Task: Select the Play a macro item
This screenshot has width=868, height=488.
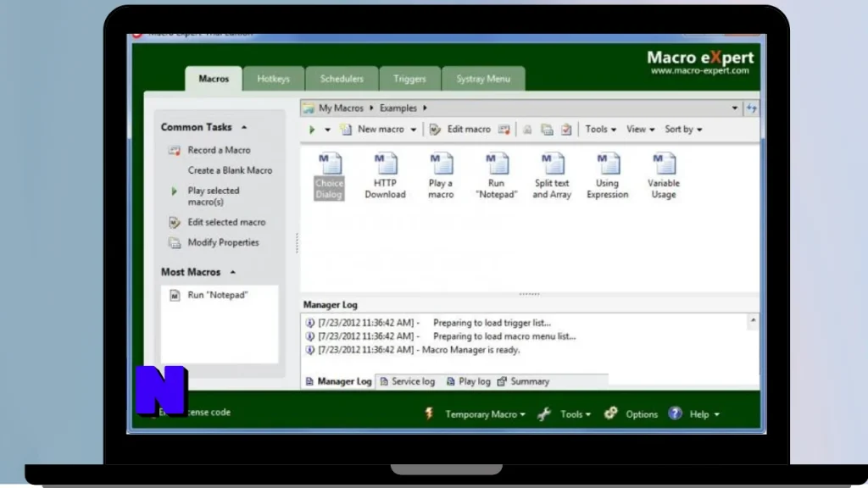Action: click(441, 176)
